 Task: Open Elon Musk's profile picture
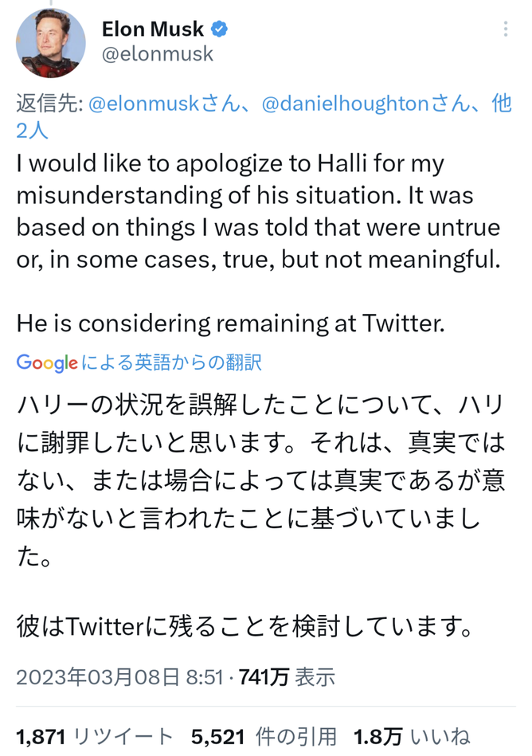(x=51, y=43)
